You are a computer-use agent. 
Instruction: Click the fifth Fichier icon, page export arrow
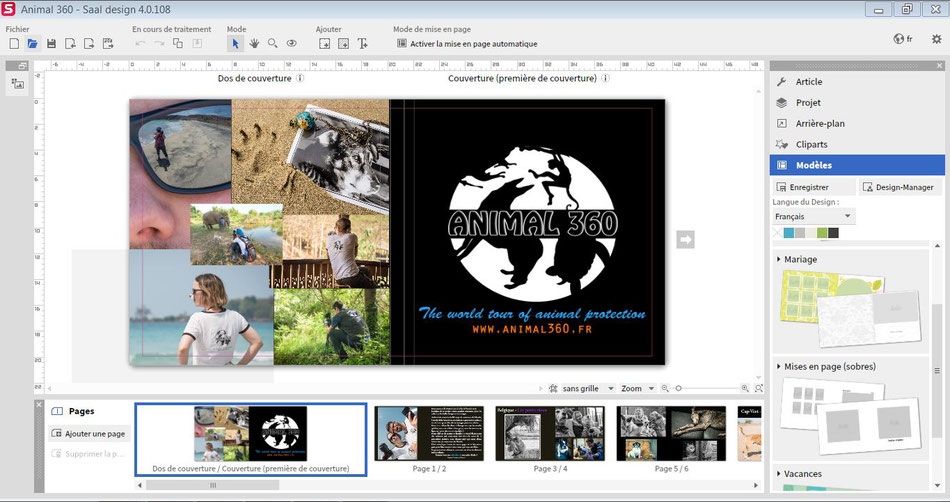89,44
